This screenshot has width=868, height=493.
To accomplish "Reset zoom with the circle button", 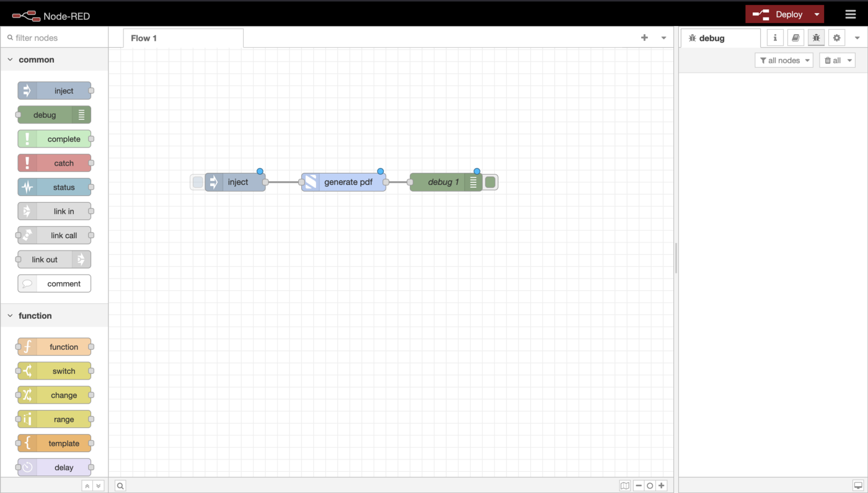I will point(650,486).
